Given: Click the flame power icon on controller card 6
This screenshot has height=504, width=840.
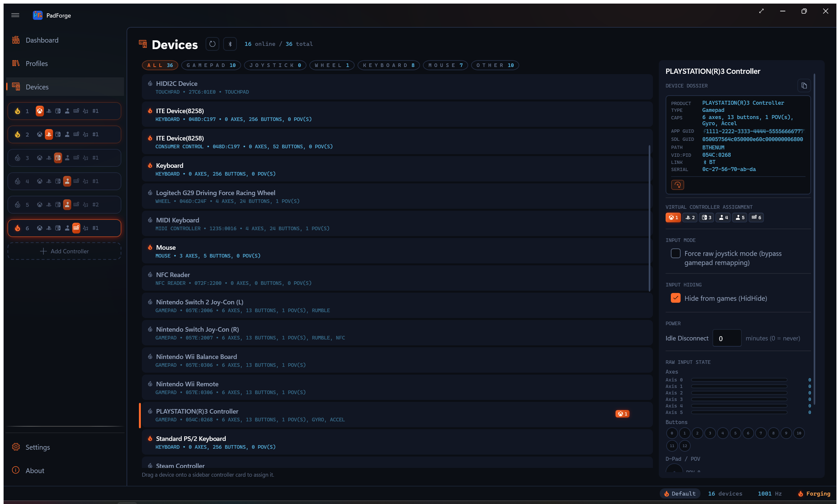Looking at the screenshot, I should 18,228.
